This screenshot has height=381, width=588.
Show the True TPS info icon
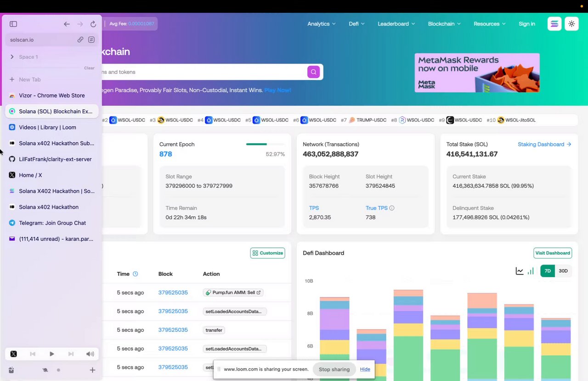(x=392, y=208)
